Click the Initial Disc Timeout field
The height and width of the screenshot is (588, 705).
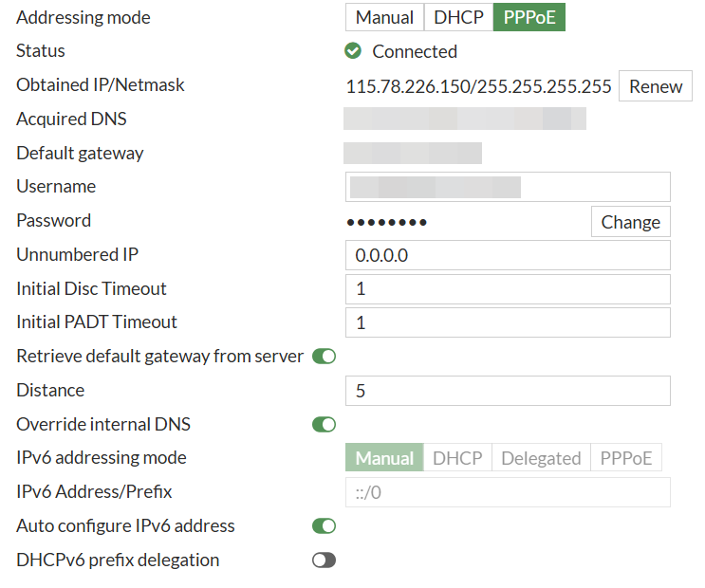508,289
